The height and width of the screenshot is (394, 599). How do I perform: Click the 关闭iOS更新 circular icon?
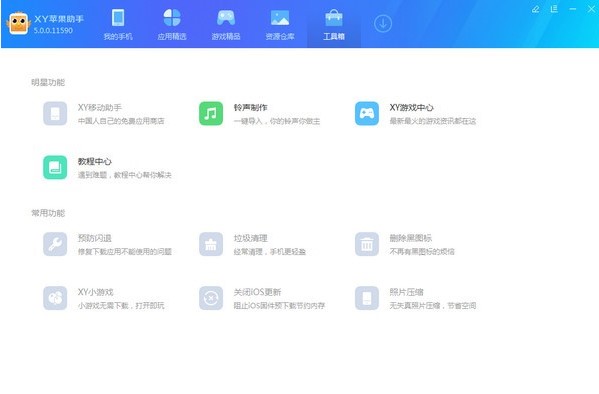coord(211,298)
